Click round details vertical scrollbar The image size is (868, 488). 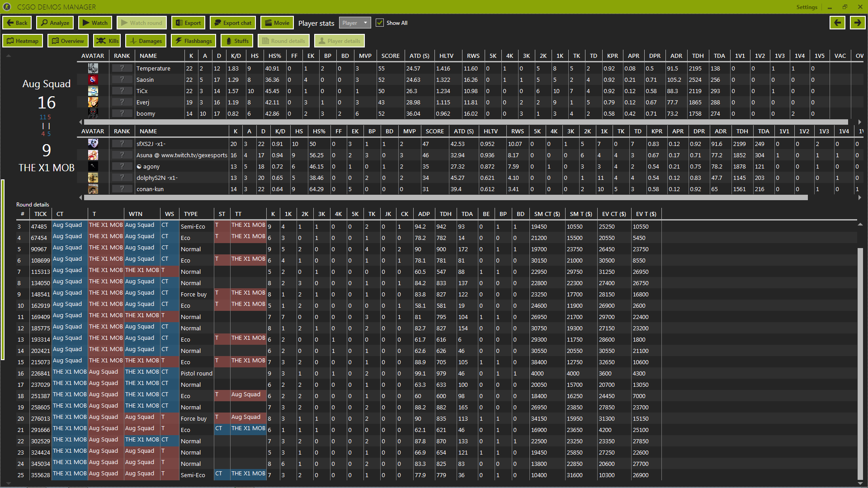pos(860,364)
